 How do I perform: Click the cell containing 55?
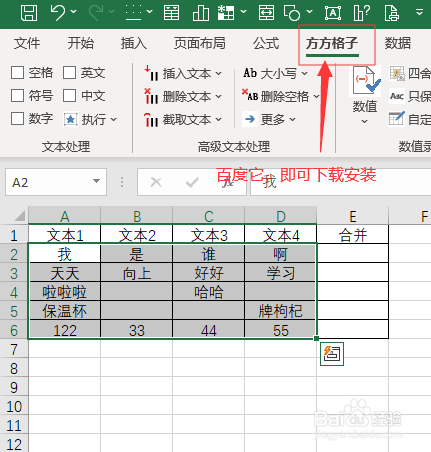281,330
